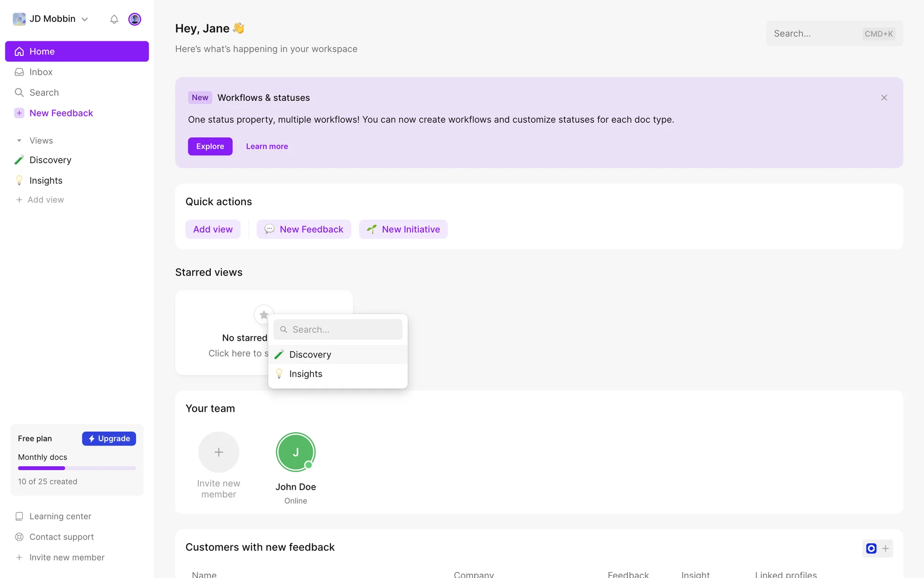Select Discovery in the starred views popup
The width and height of the screenshot is (924, 578).
click(310, 355)
